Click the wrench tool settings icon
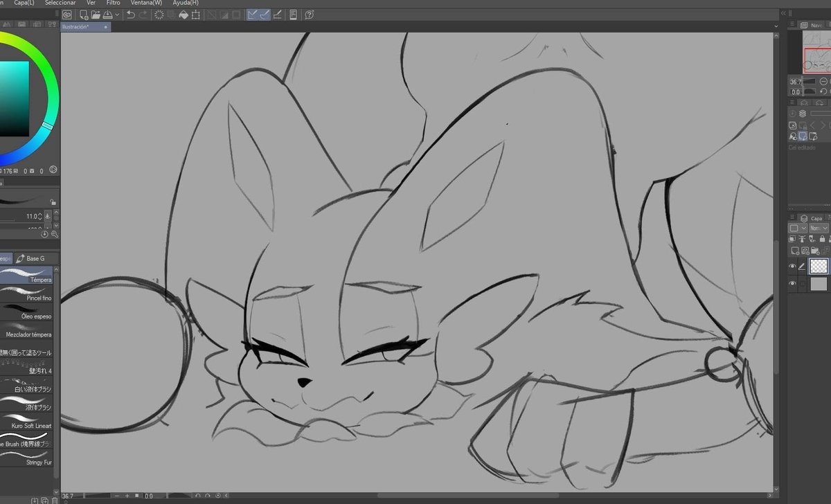This screenshot has width=831, height=504. [x=54, y=235]
